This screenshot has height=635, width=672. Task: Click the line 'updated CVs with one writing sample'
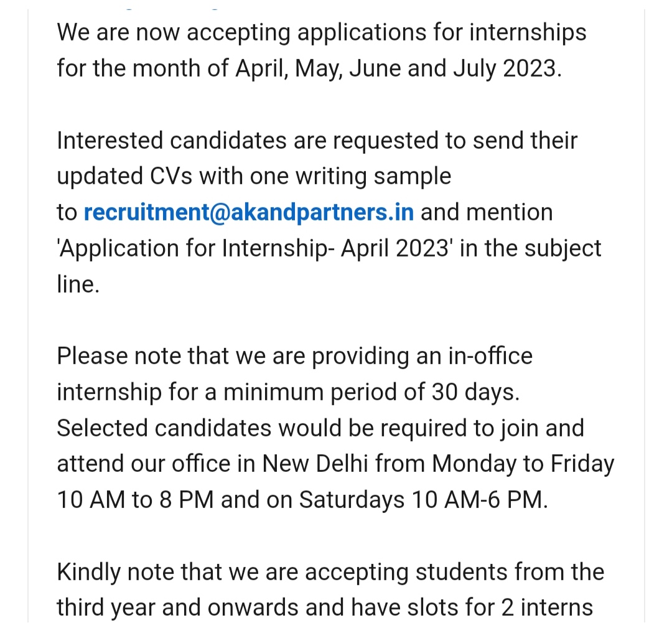pos(254,177)
